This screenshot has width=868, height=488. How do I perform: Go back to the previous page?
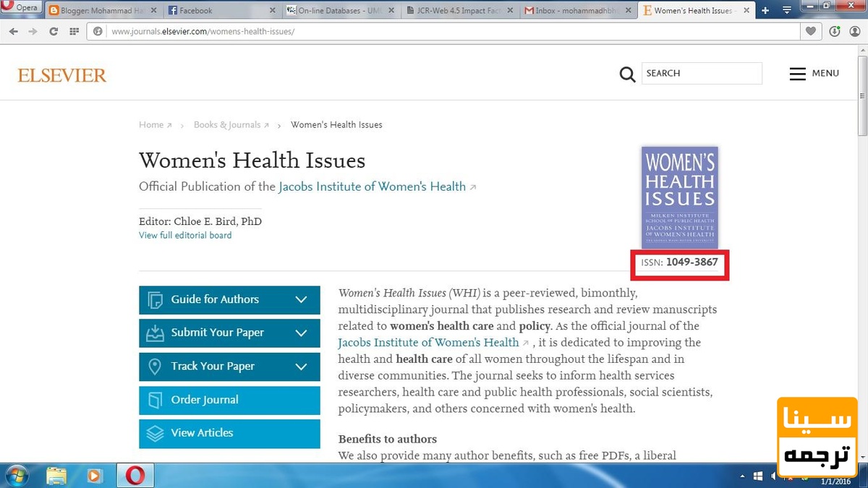(14, 32)
